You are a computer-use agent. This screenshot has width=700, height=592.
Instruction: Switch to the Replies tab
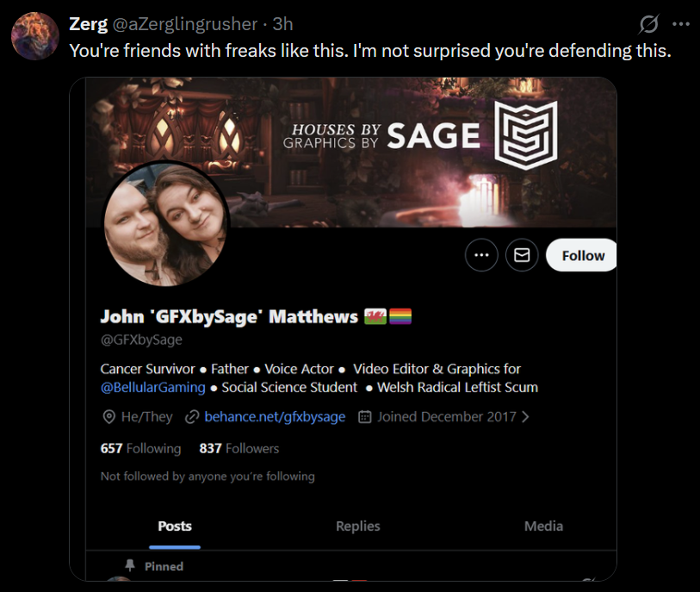point(358,526)
